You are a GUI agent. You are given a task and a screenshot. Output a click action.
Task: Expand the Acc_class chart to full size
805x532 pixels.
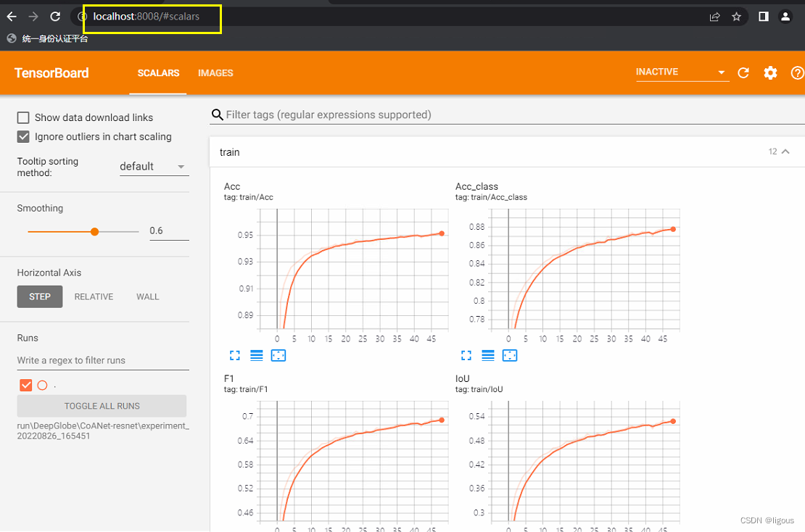[466, 356]
